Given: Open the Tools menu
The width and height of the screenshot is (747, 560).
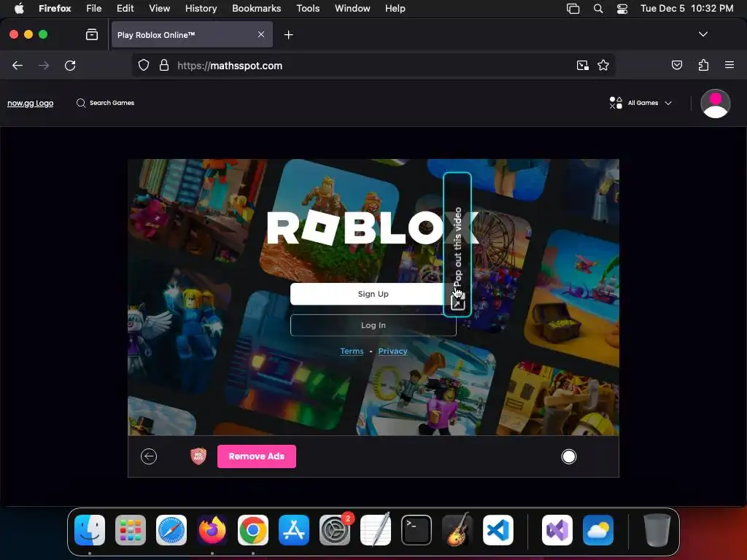Looking at the screenshot, I should pyautogui.click(x=308, y=8).
